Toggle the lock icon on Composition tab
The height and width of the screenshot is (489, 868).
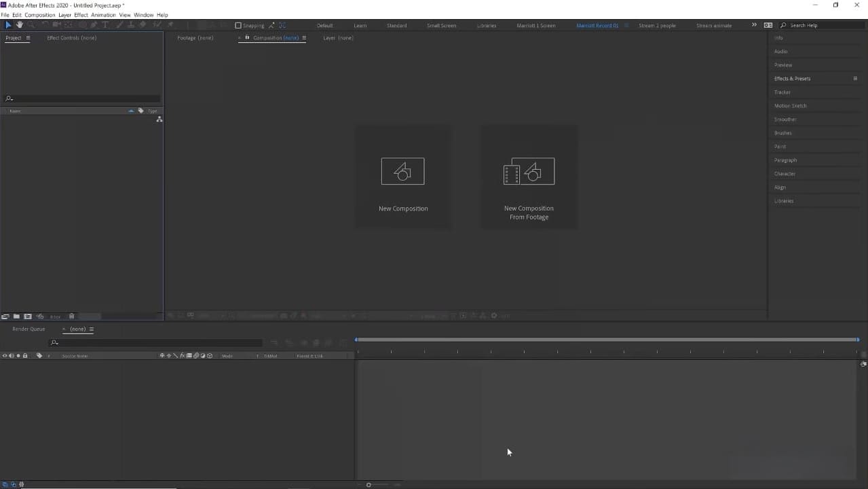tap(247, 37)
